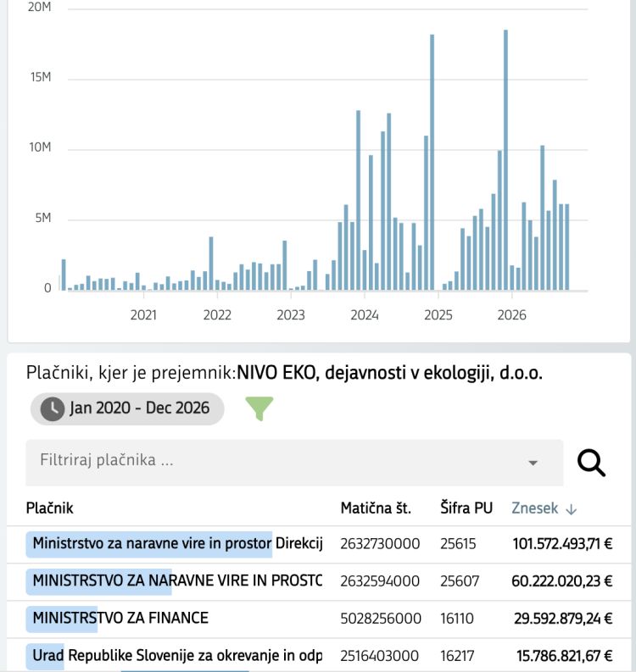Click PU code 25615
This screenshot has height=672, width=636.
click(458, 544)
